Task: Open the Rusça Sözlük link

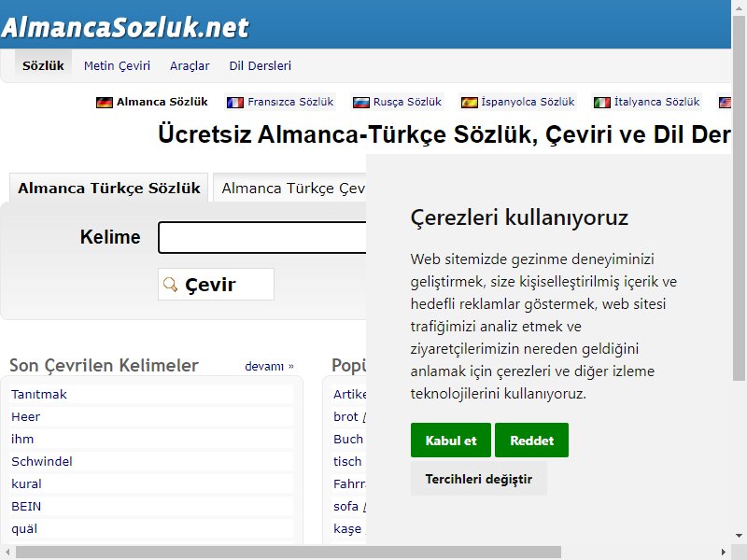Action: (x=407, y=102)
